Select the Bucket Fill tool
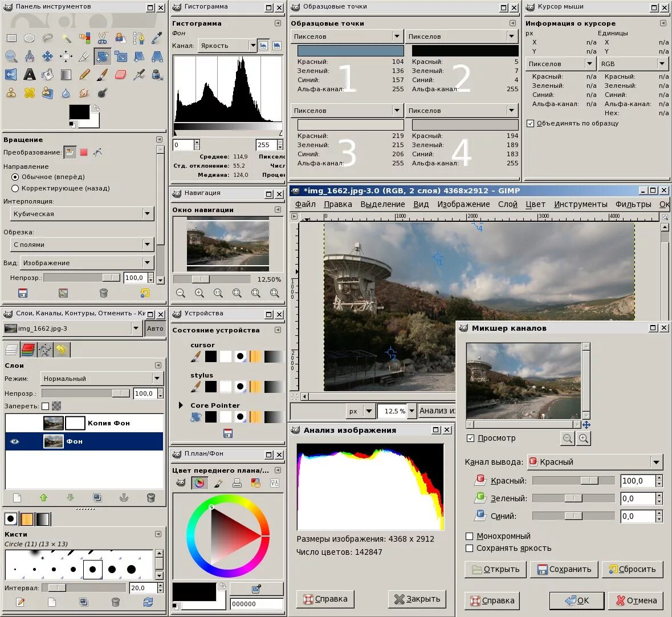 tap(47, 75)
